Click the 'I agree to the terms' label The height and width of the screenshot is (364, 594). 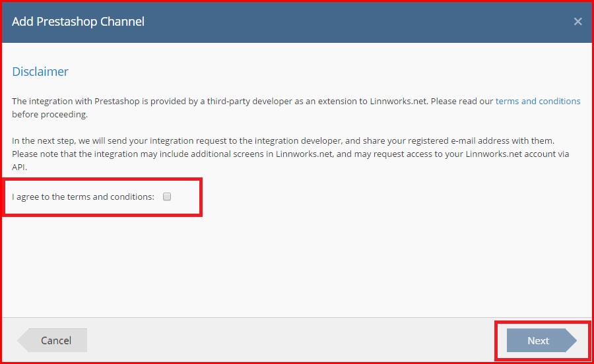click(83, 197)
